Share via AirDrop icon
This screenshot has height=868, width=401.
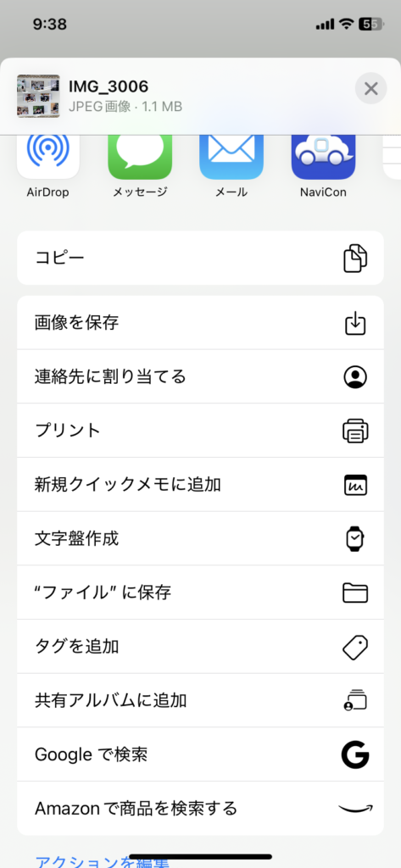(x=48, y=157)
